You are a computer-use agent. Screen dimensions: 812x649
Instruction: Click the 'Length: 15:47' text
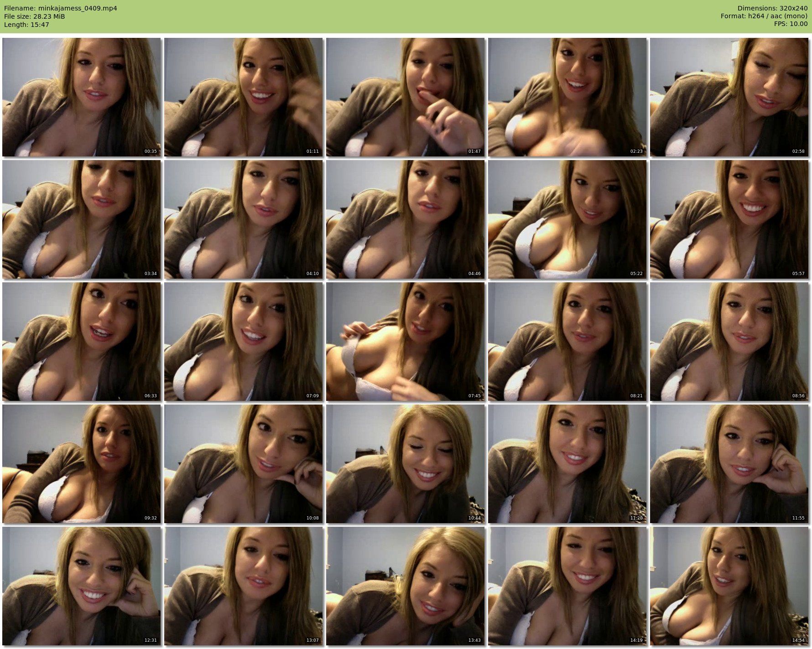pos(26,25)
